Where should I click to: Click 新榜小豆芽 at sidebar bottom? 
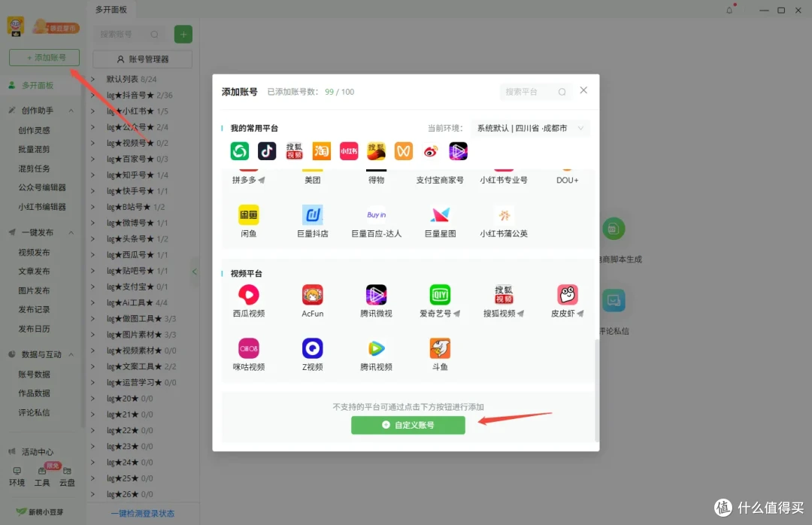40,512
